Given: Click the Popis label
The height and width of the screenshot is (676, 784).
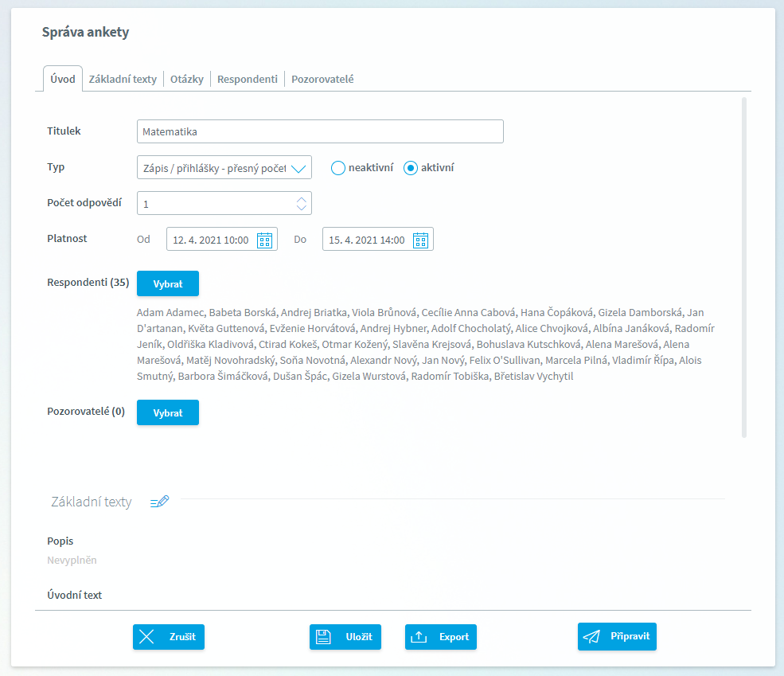Looking at the screenshot, I should [60, 541].
